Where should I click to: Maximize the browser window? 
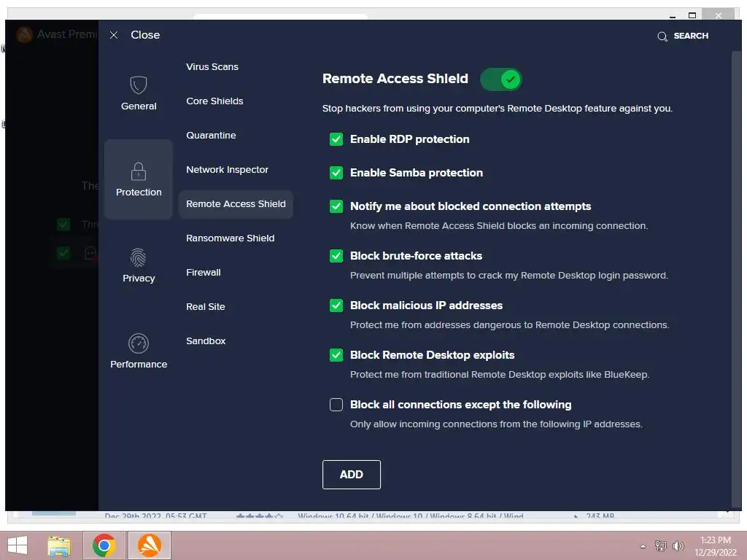pyautogui.click(x=692, y=15)
